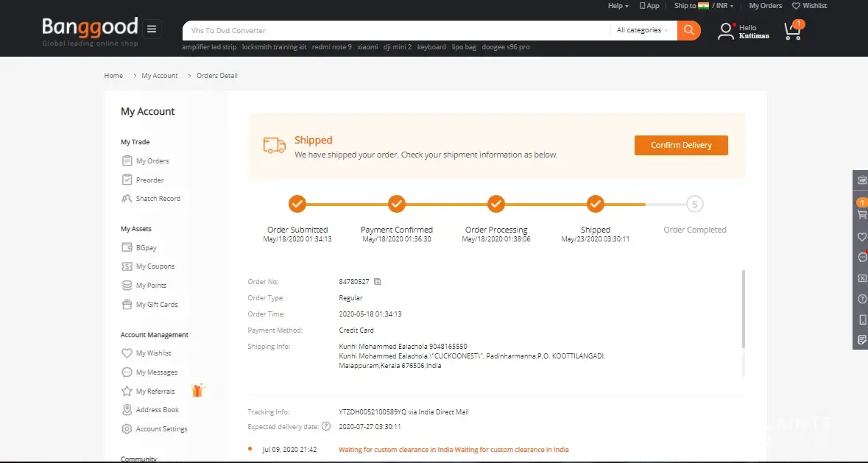Click the orange search magnifier button

688,30
